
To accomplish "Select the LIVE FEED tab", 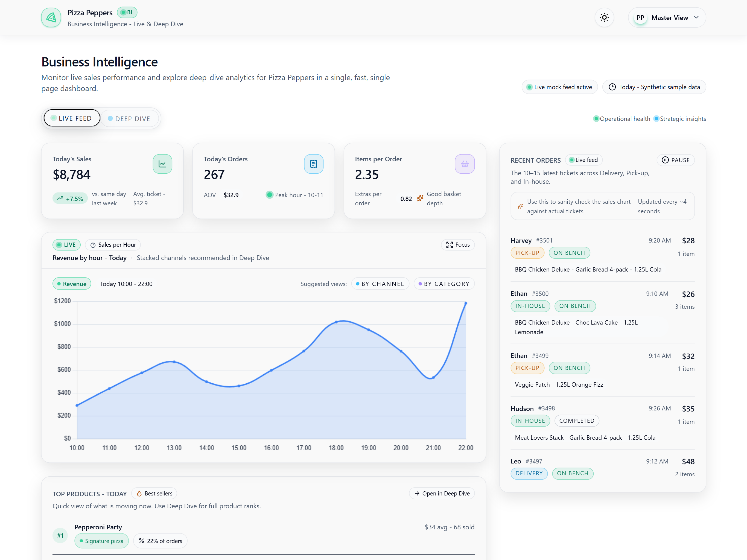I will point(72,118).
